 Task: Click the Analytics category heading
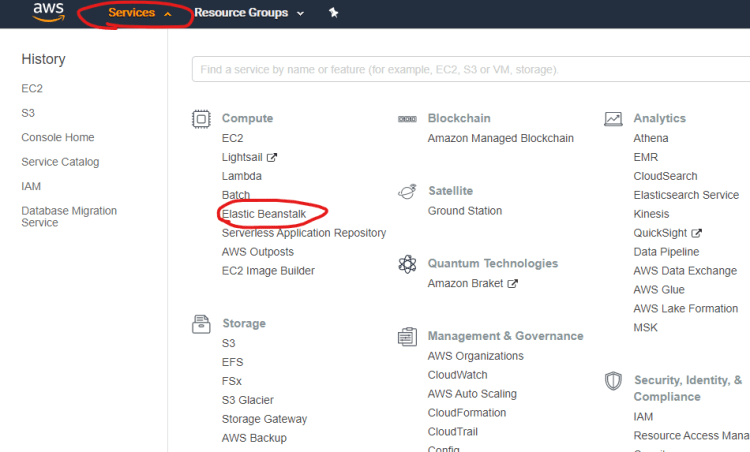coord(660,118)
